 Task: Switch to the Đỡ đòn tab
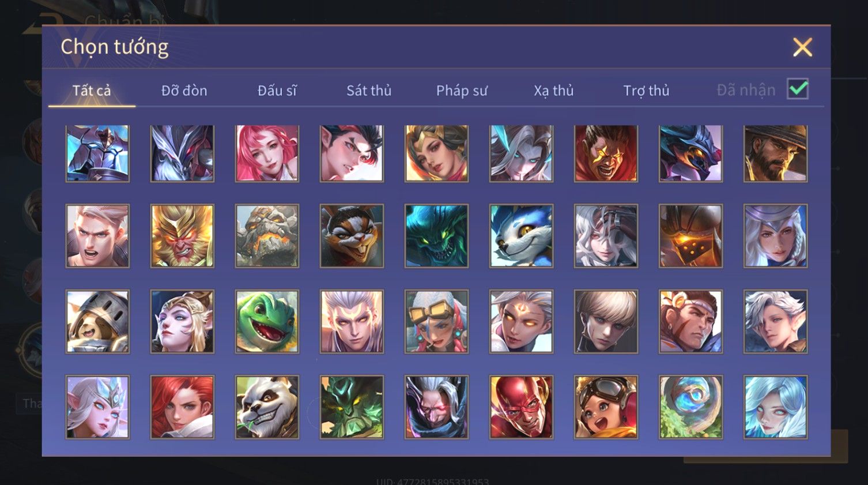click(x=184, y=91)
